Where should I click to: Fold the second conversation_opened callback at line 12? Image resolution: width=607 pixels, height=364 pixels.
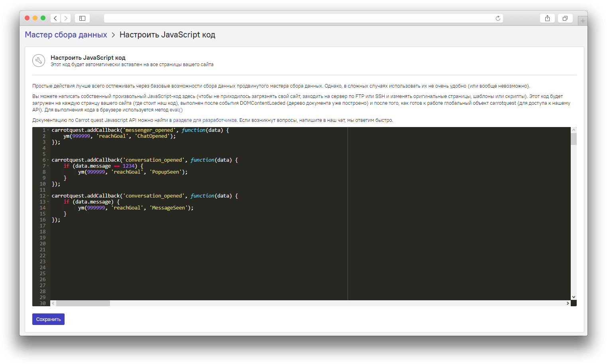[x=48, y=196]
